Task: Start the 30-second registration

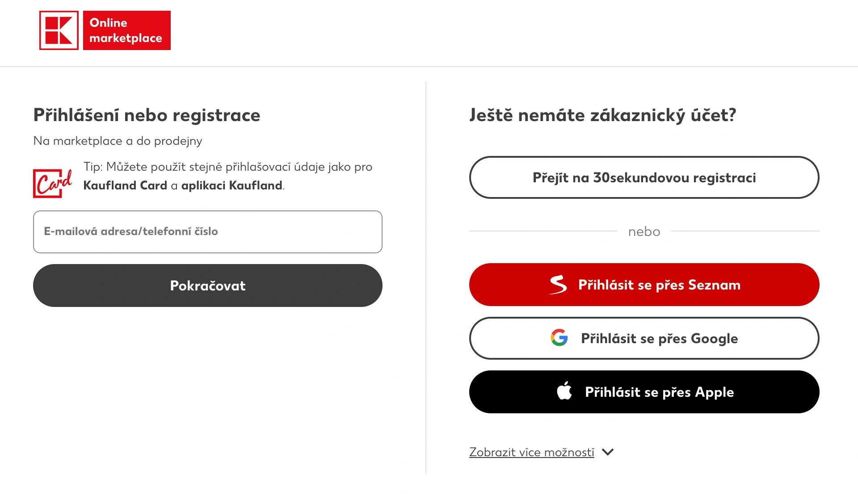Action: pyautogui.click(x=643, y=177)
